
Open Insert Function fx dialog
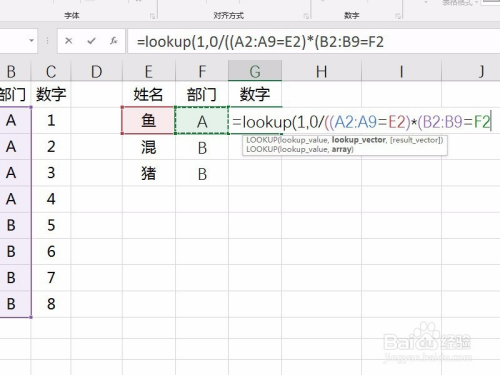click(x=114, y=41)
